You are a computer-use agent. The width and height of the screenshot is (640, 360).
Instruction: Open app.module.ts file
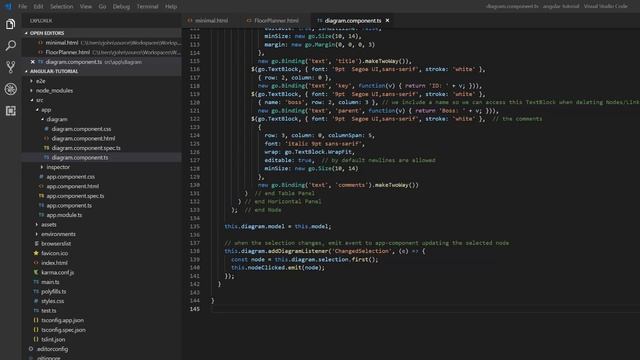[x=64, y=215]
